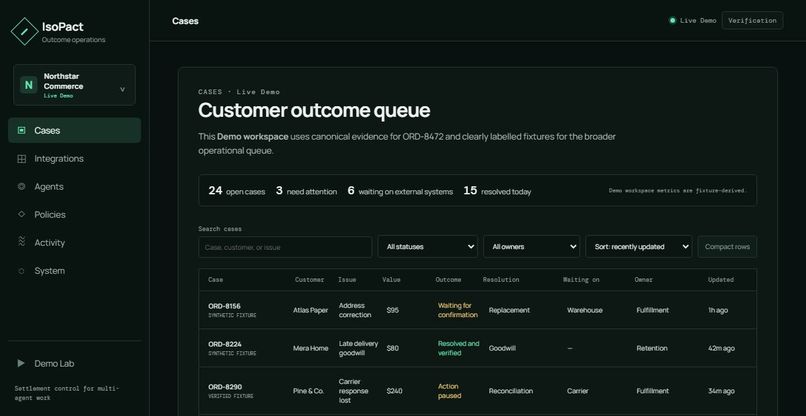Viewport: 806px width, 416px height.
Task: Switch to the Activity view
Action: pos(75,243)
